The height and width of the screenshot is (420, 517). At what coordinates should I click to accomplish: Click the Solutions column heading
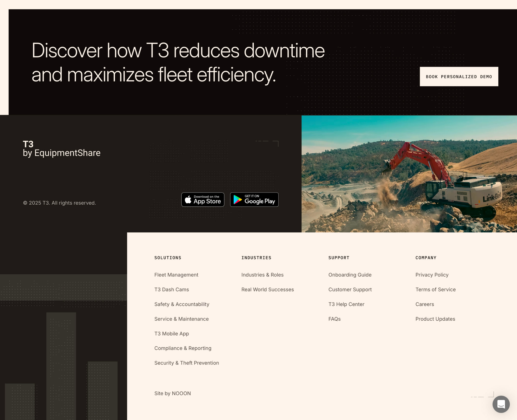[x=168, y=258]
